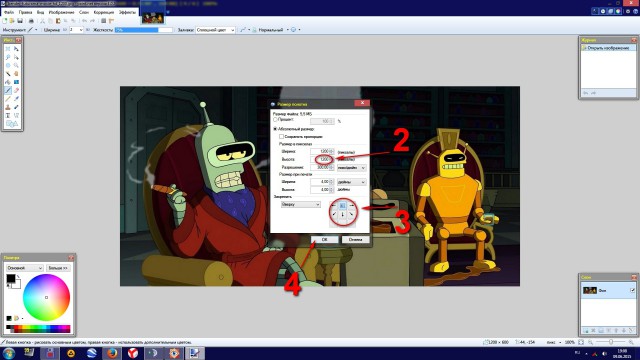Screen dimensions: 640x360
Task: Open the Effects menu
Action: click(x=127, y=12)
